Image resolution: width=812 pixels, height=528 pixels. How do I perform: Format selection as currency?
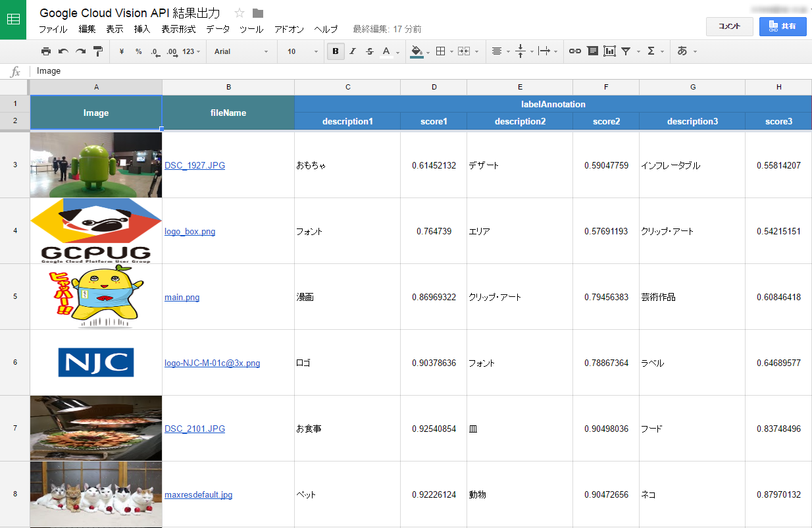click(122, 51)
